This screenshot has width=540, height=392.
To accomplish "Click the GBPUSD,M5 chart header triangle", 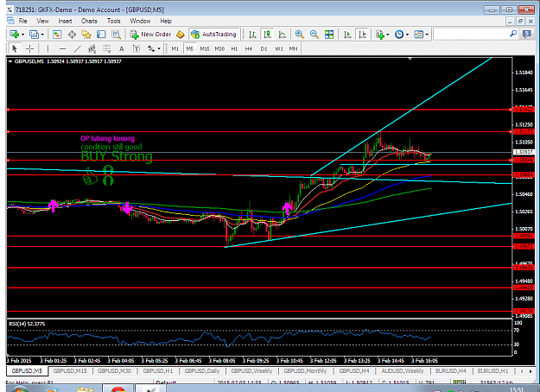I will point(10,61).
